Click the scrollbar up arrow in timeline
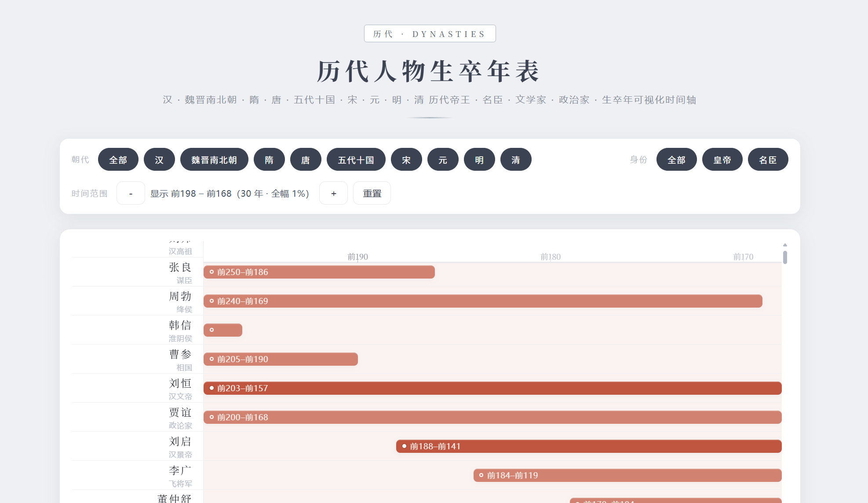This screenshot has width=868, height=503. click(x=785, y=245)
